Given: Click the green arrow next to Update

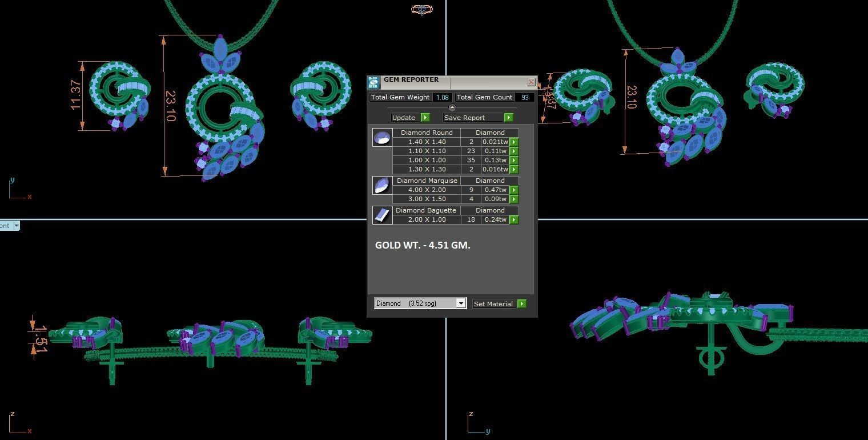Looking at the screenshot, I should tap(425, 117).
